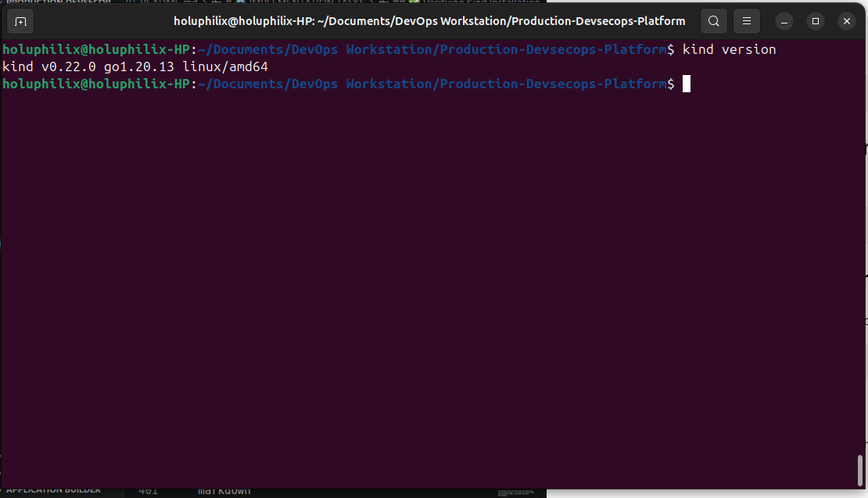868x498 pixels.
Task: Open a new terminal tab
Action: click(x=20, y=22)
